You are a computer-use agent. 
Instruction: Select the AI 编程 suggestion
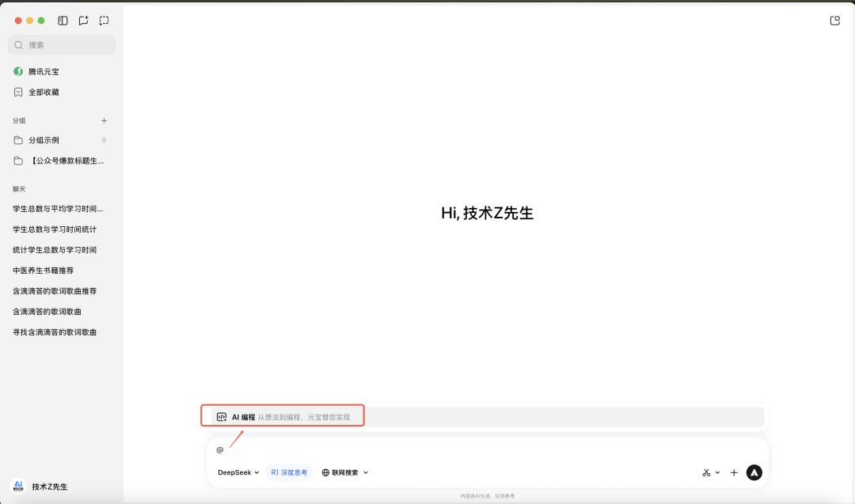click(487, 417)
